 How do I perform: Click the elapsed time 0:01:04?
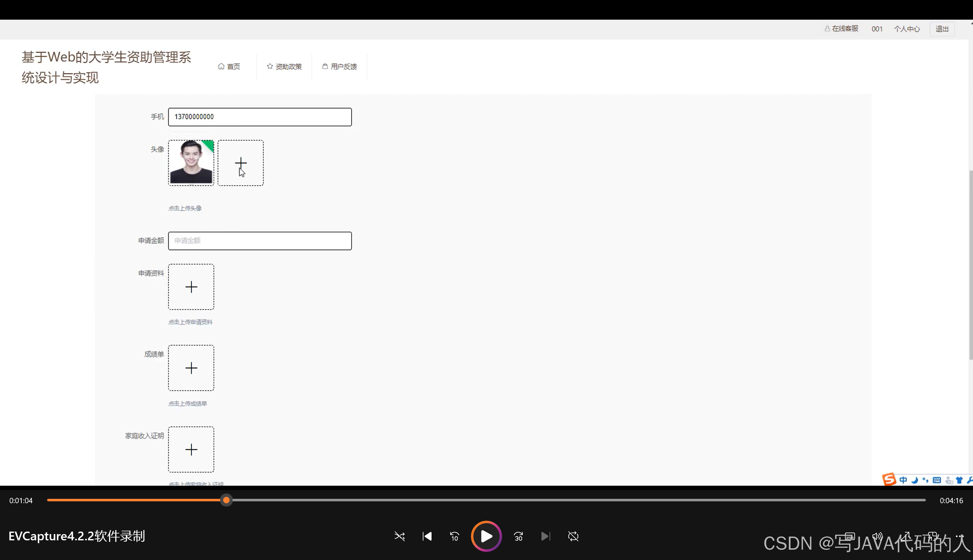[21, 500]
